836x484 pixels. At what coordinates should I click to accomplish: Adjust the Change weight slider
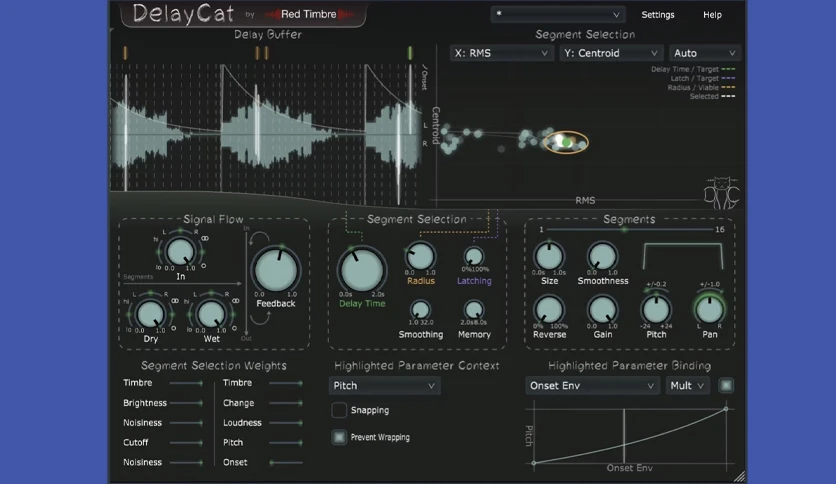[x=285, y=403]
